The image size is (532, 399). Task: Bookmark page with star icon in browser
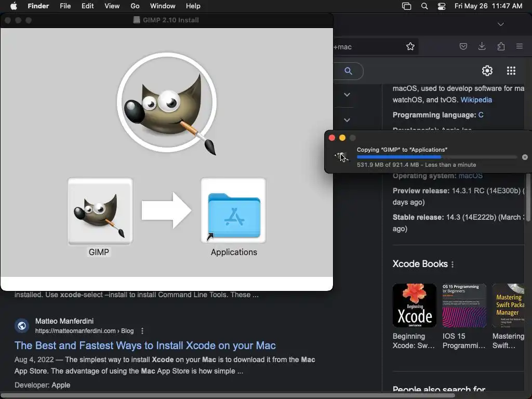click(x=410, y=46)
